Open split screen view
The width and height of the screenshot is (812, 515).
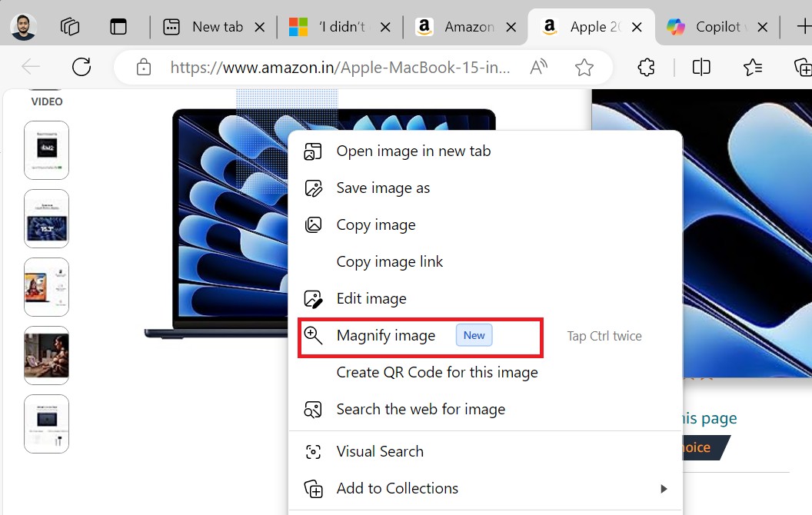pyautogui.click(x=701, y=67)
